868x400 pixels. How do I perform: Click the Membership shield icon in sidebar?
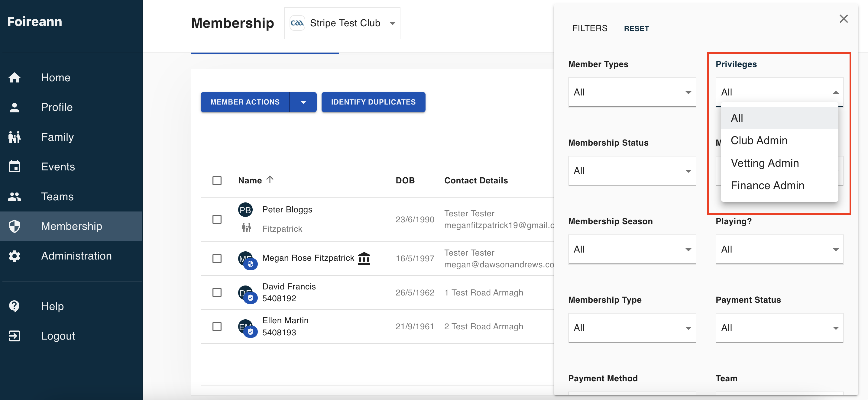point(15,226)
